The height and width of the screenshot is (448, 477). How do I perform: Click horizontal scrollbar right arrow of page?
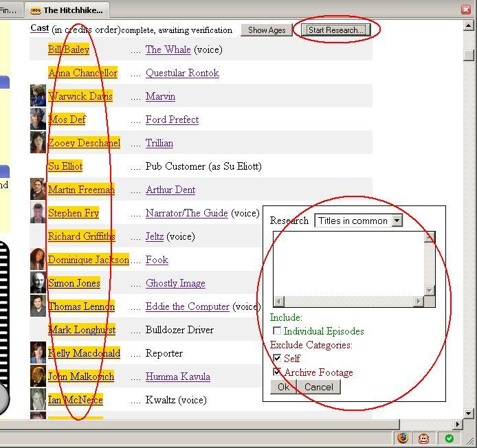(x=457, y=424)
